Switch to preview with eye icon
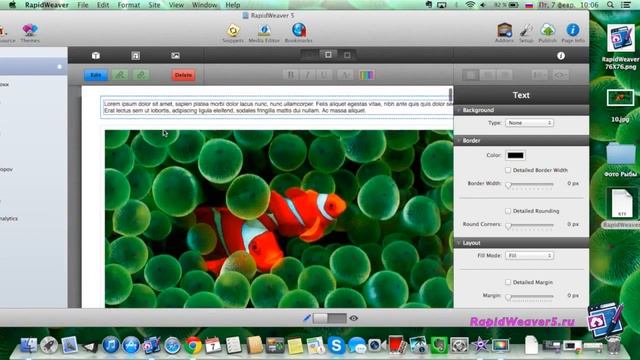 click(353, 318)
